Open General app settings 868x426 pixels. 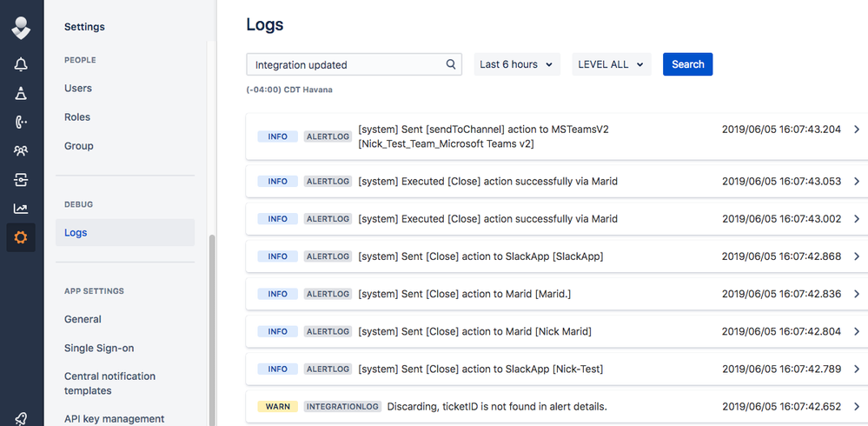[83, 319]
